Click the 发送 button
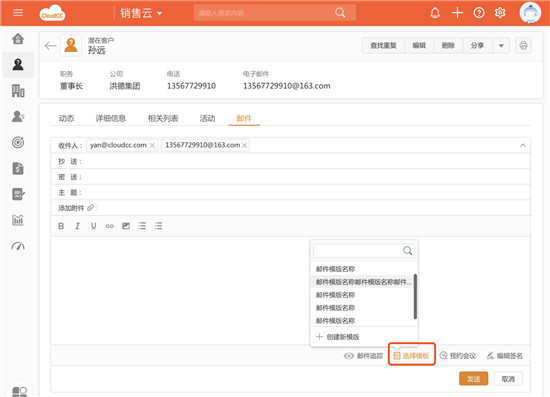550x397 pixels. tap(473, 379)
